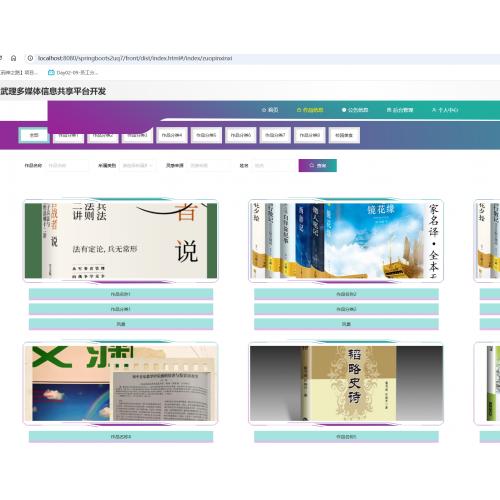Select the 作品分类7 category tab
This screenshot has width=500, height=500.
[x=275, y=135]
